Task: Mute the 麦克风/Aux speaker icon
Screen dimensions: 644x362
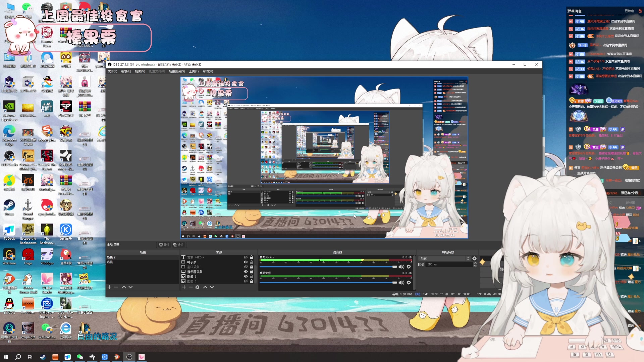Action: pos(401,267)
